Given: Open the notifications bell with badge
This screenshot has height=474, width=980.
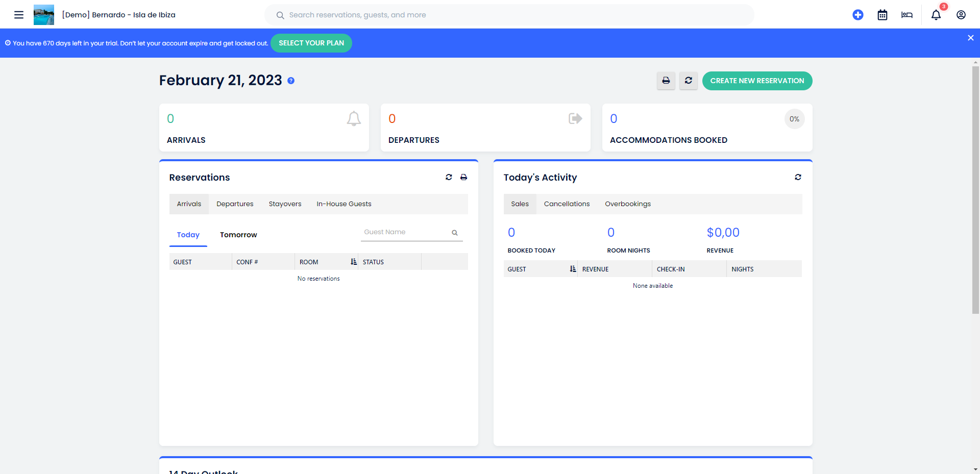Looking at the screenshot, I should pyautogui.click(x=936, y=15).
